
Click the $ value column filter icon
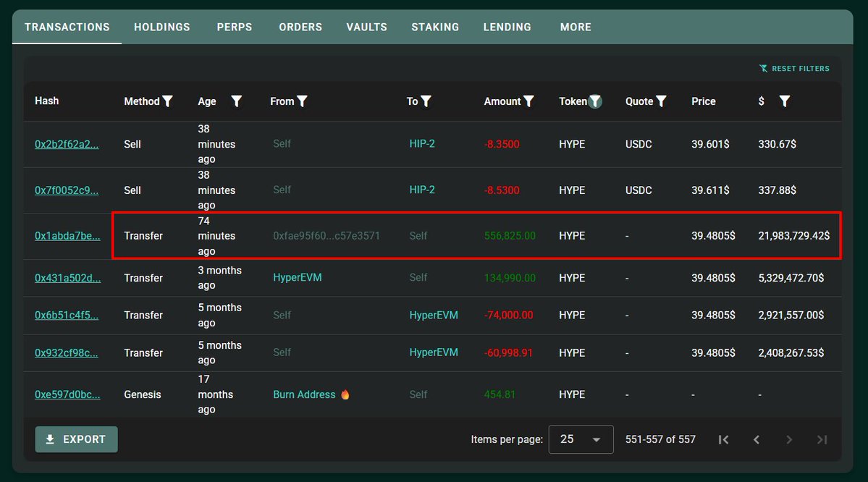point(785,101)
